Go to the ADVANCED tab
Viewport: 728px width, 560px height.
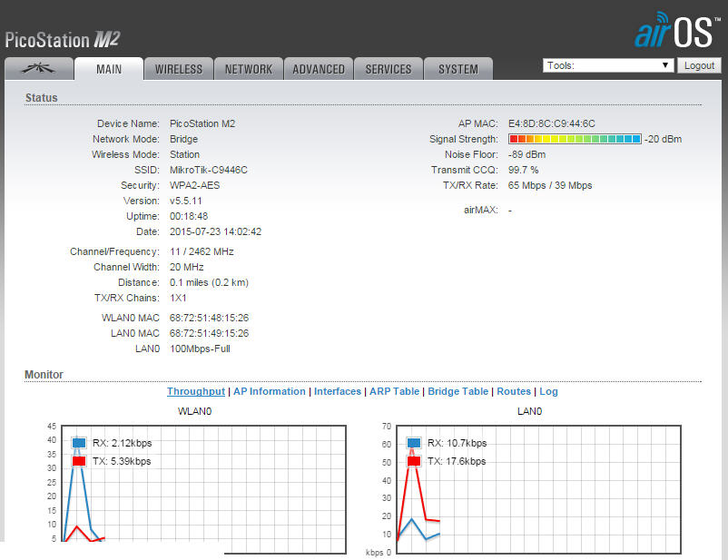pyautogui.click(x=319, y=69)
